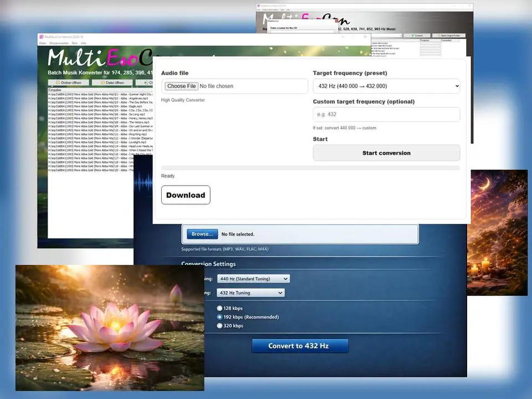Click the MultiEsoCon app icon in title bar
532x399 pixels.
pos(41,37)
